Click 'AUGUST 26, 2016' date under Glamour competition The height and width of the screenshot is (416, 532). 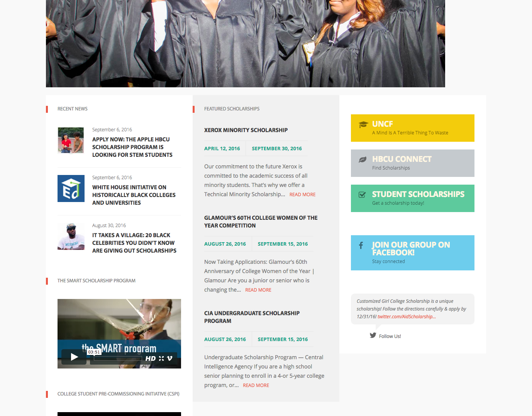pos(225,244)
